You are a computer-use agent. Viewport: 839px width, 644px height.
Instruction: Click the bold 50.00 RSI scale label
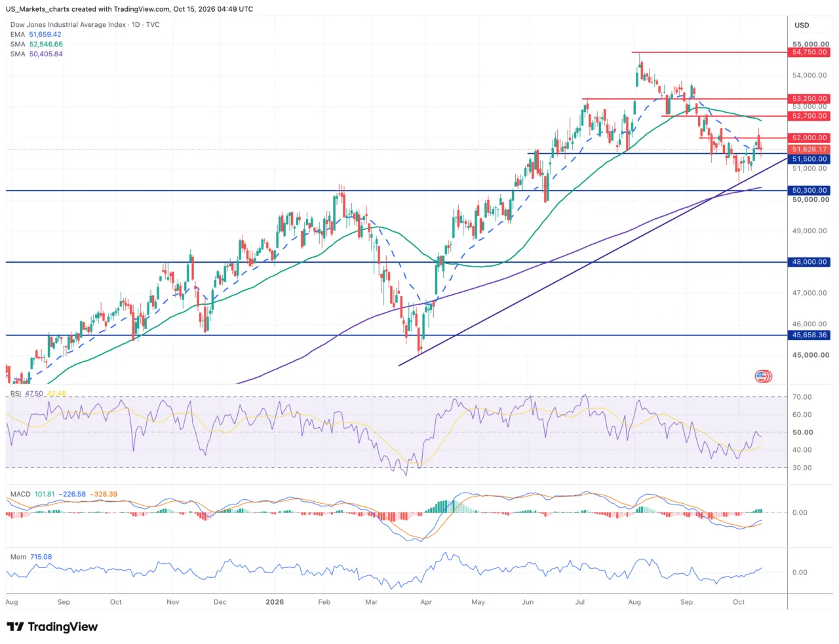pyautogui.click(x=803, y=432)
